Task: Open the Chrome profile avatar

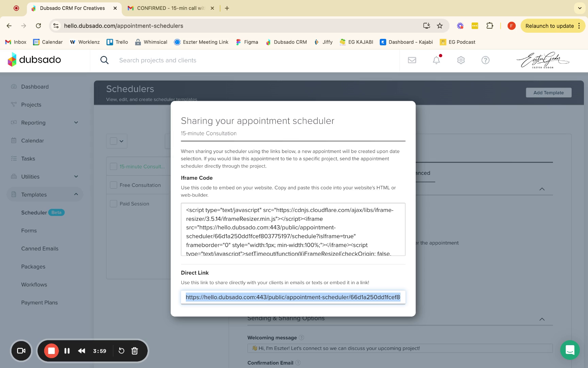Action: point(511,26)
